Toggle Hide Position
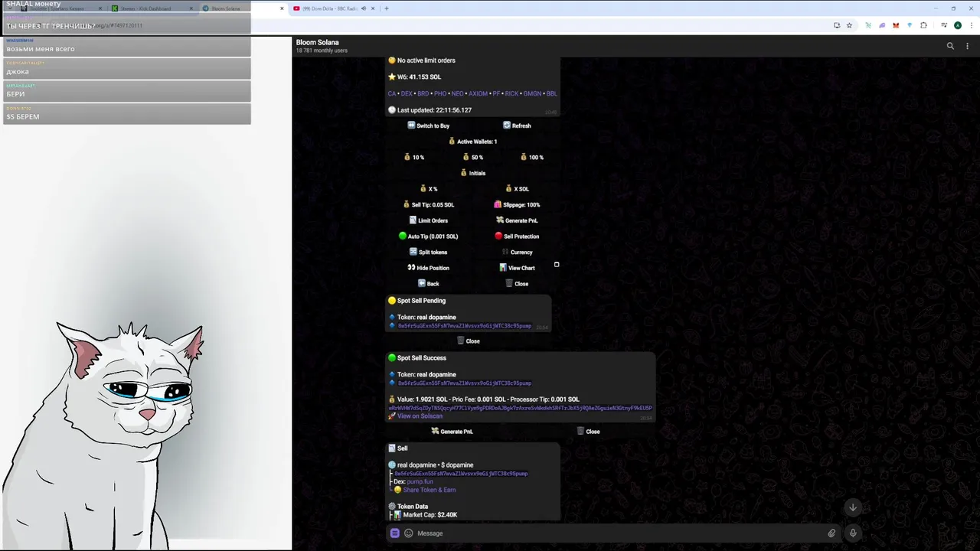This screenshot has width=980, height=551. 429,268
